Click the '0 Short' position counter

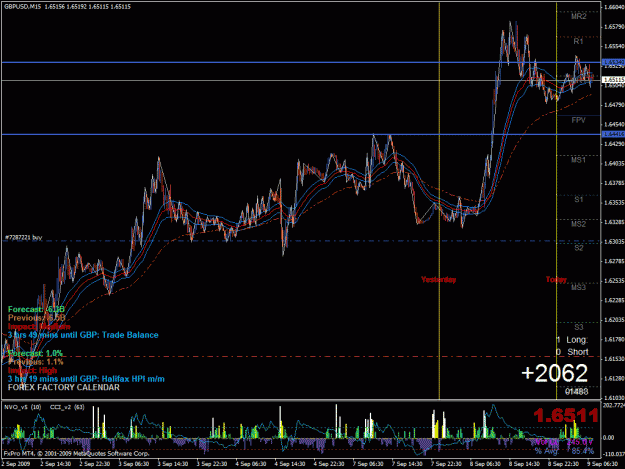(572, 352)
